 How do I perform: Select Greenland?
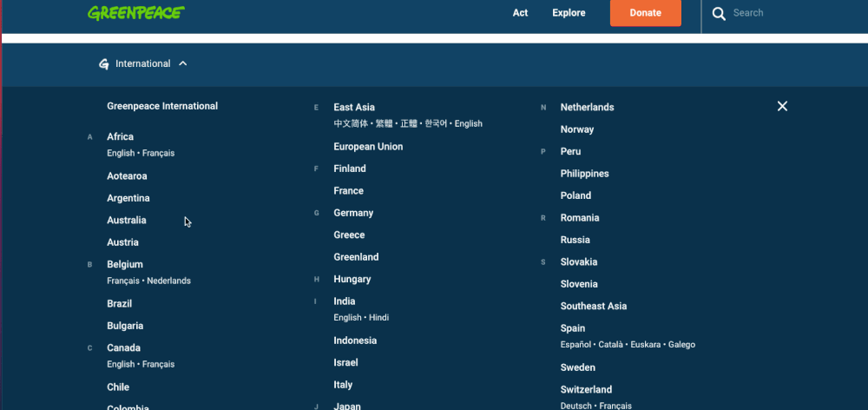[x=356, y=257]
